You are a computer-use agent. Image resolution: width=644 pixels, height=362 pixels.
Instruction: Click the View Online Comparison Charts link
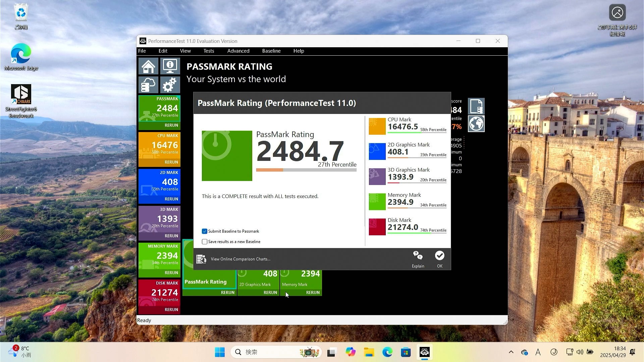(x=240, y=259)
